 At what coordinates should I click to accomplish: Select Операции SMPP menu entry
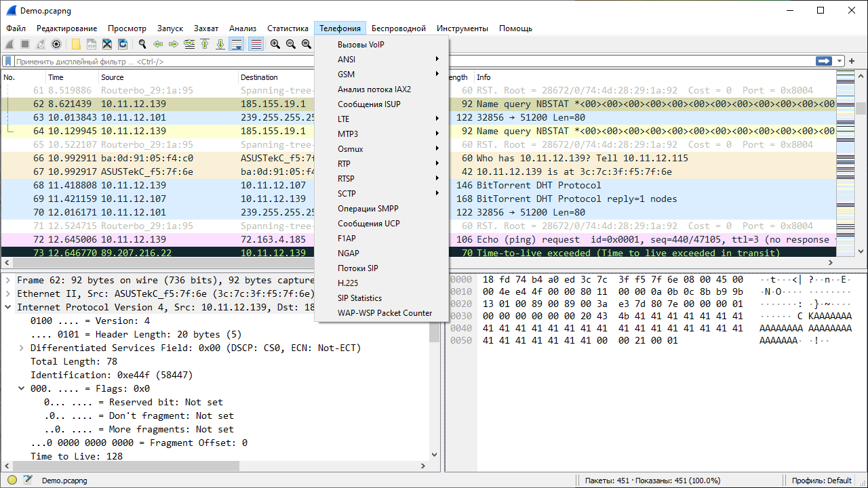381,209
